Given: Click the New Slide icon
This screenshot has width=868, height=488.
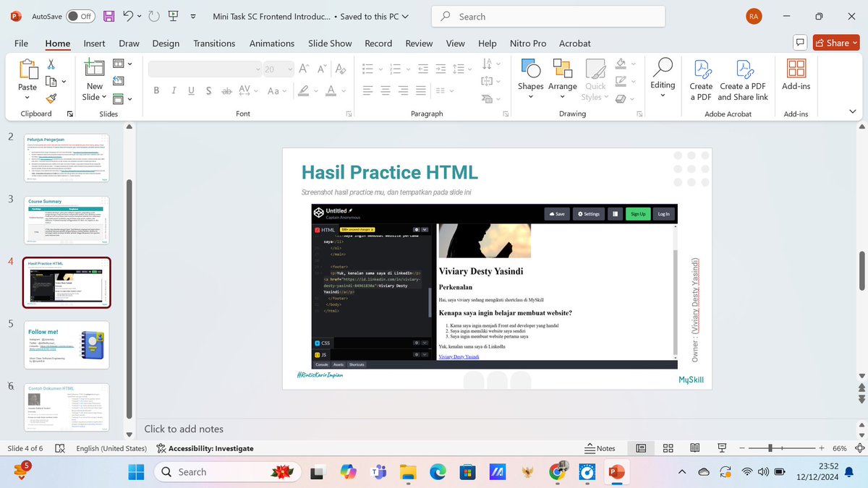Looking at the screenshot, I should 95,69.
